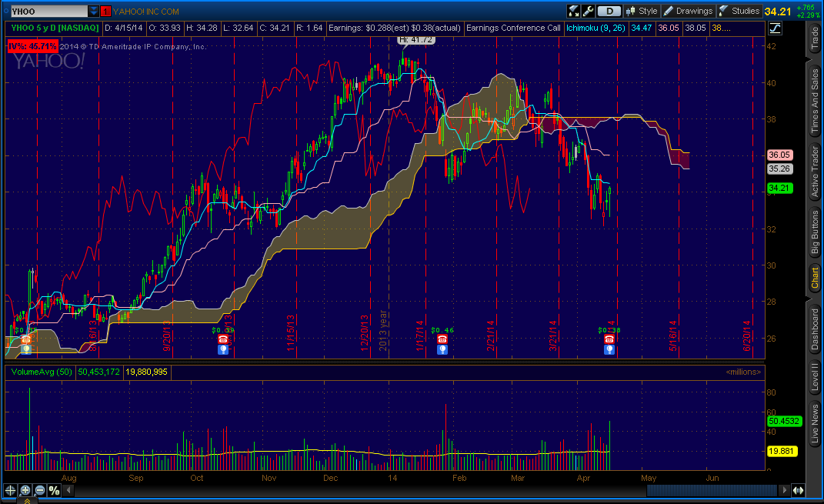Switch to the Big Buttons side tab
Viewport: 824px width, 504px height.
[815, 232]
